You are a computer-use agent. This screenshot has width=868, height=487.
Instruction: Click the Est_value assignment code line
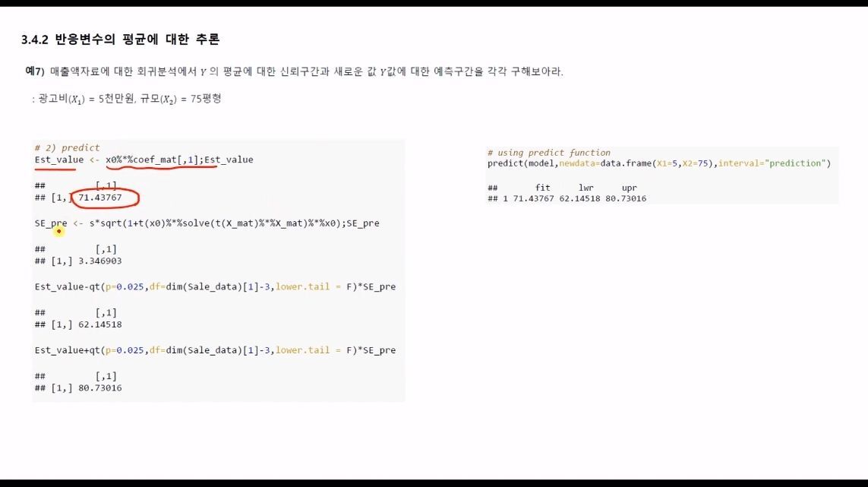pos(144,160)
